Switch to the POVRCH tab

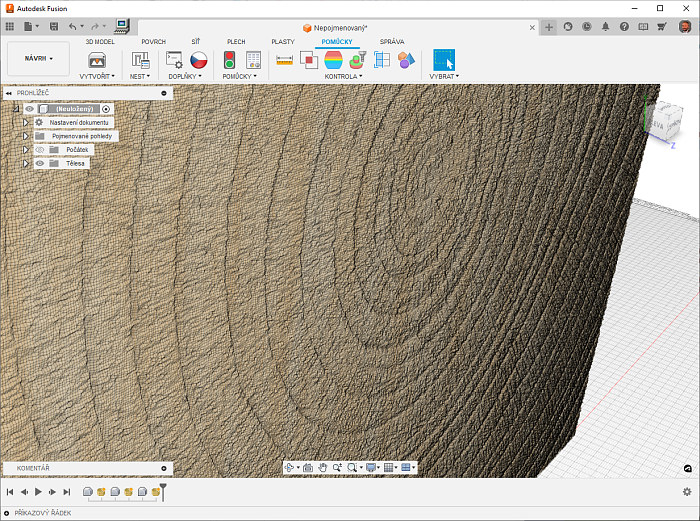154,42
